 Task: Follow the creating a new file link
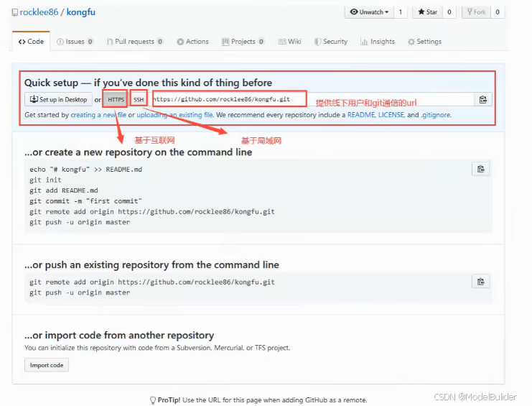tap(98, 115)
